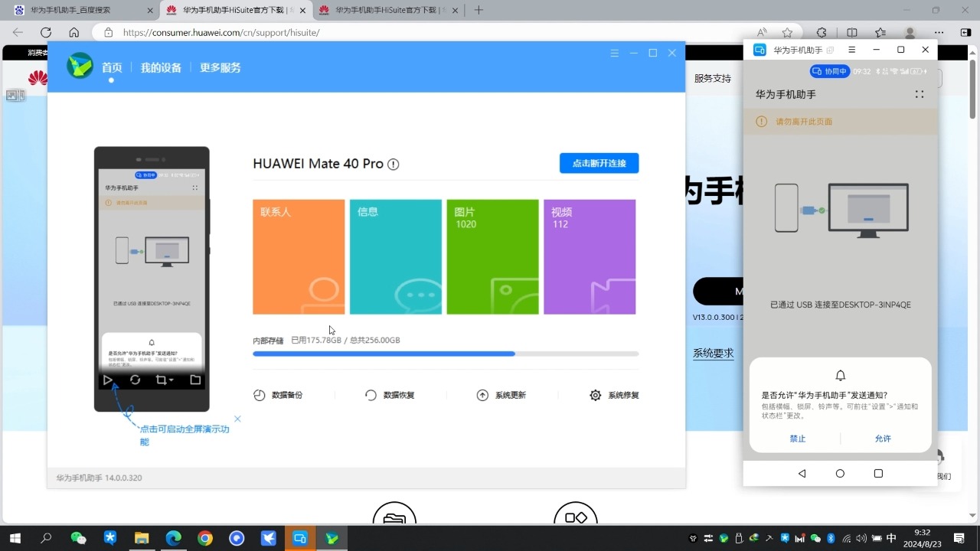
Task: Add page to favorites with star icon
Action: 787,32
